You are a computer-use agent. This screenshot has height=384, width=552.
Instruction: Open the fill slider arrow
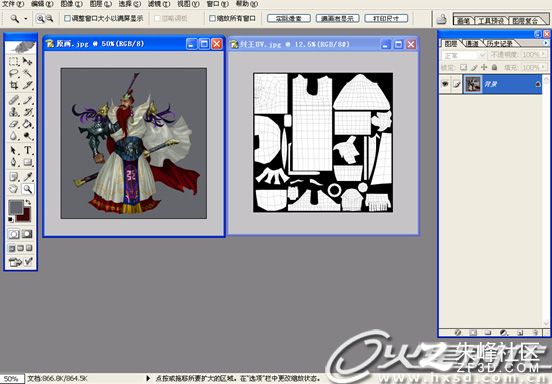(x=544, y=67)
